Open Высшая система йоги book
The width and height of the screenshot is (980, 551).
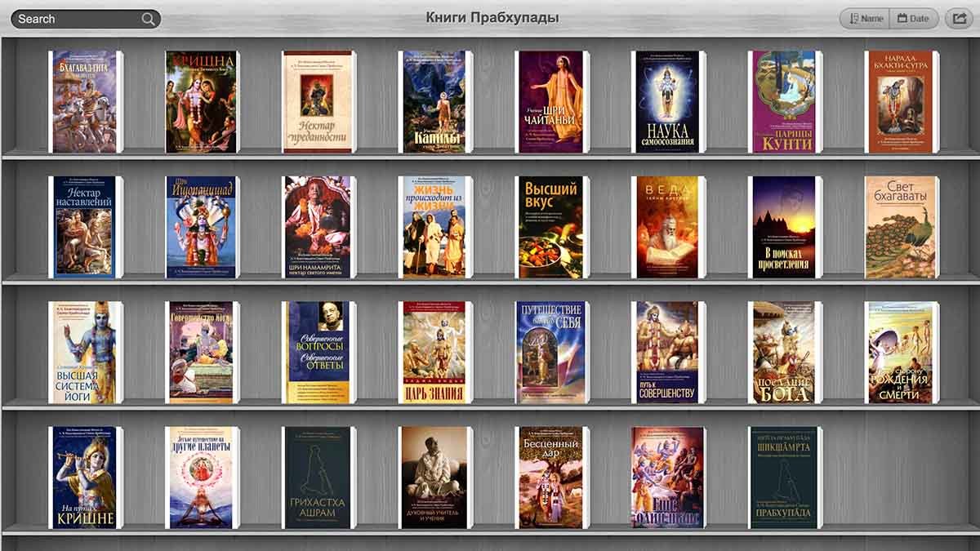[85, 353]
